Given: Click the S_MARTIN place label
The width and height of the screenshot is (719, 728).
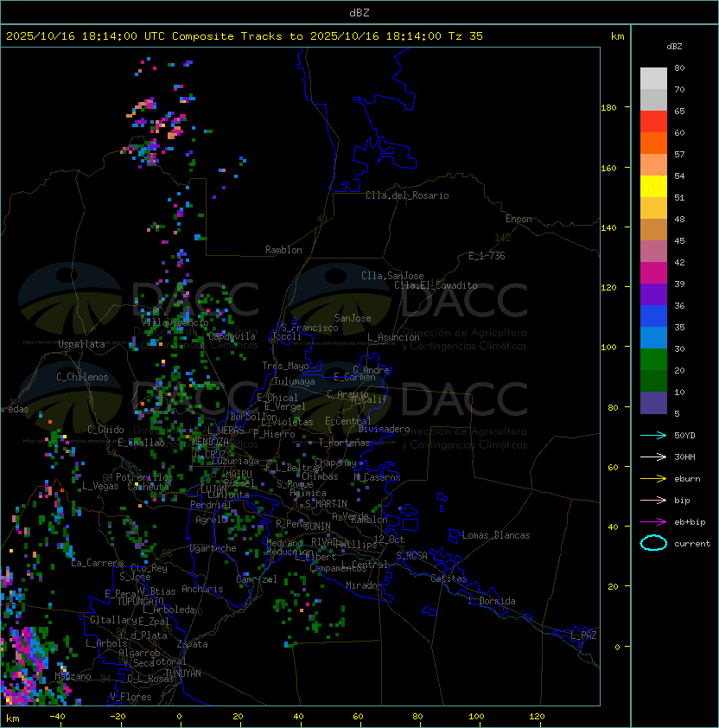Looking at the screenshot, I should (326, 504).
